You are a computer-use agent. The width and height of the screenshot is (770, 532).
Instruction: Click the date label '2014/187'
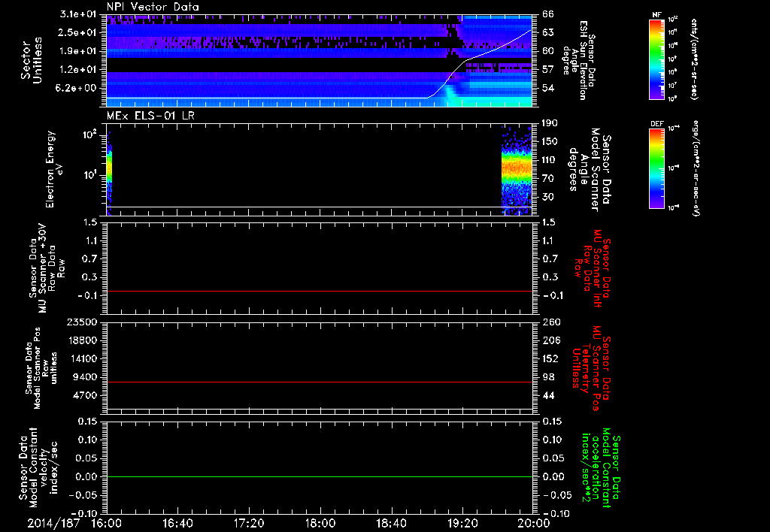53,523
